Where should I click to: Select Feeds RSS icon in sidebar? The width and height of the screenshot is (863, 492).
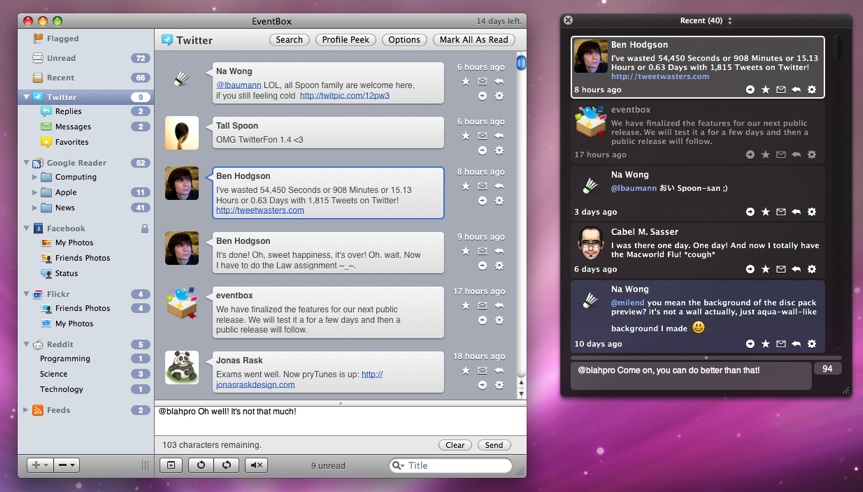(37, 410)
